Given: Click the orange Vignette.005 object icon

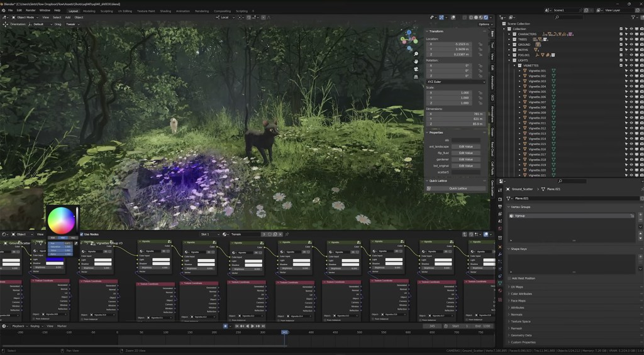Looking at the screenshot, I should click(x=525, y=92).
